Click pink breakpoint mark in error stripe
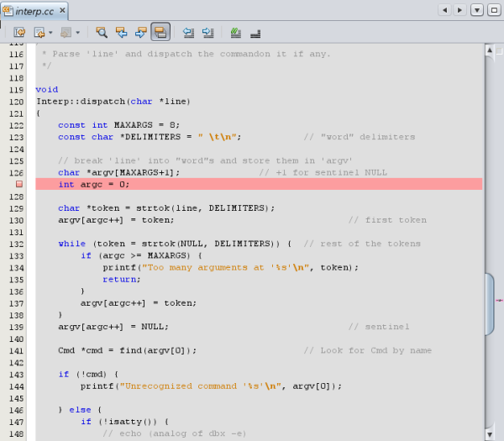Viewport: 504px width, 441px height. (499, 301)
